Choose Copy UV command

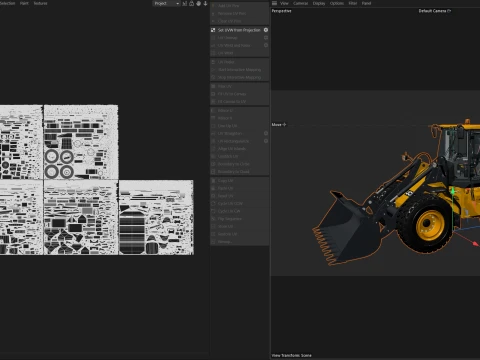point(239,181)
